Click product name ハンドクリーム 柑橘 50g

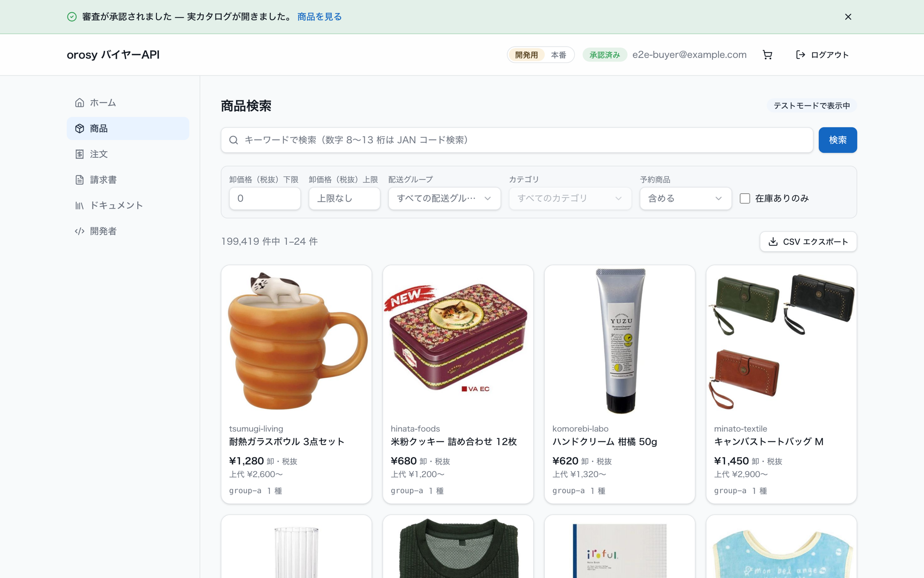click(x=605, y=442)
